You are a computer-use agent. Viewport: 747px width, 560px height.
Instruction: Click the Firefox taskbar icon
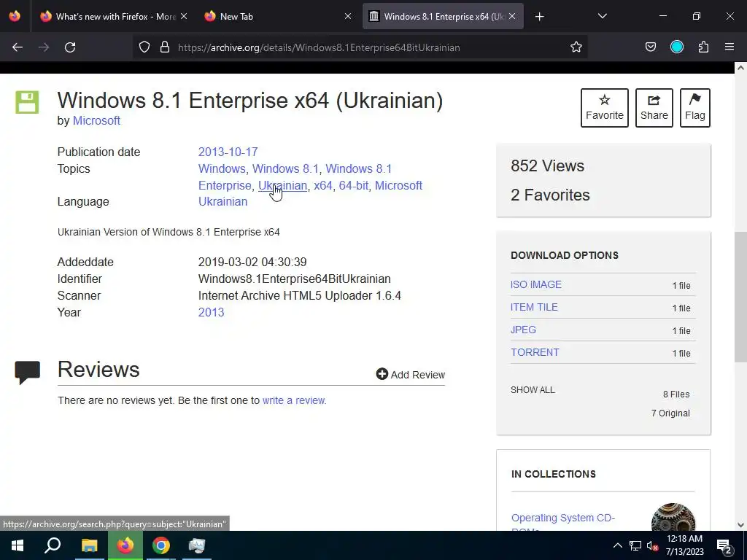tap(125, 545)
